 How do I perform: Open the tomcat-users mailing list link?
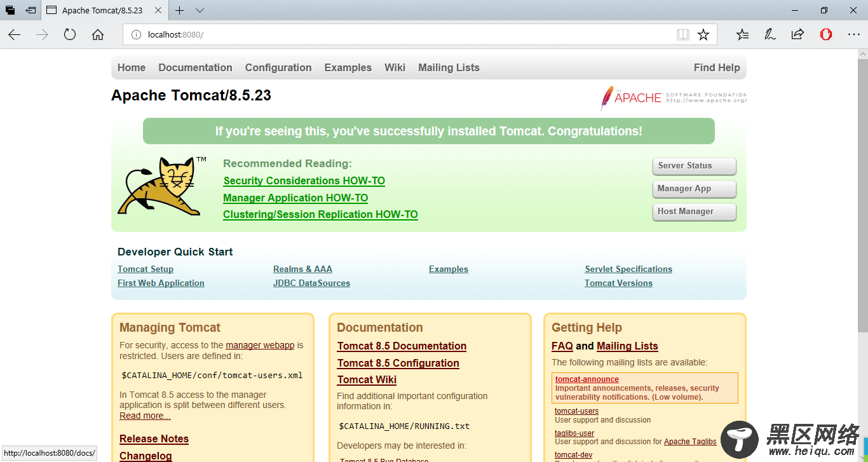(x=576, y=411)
